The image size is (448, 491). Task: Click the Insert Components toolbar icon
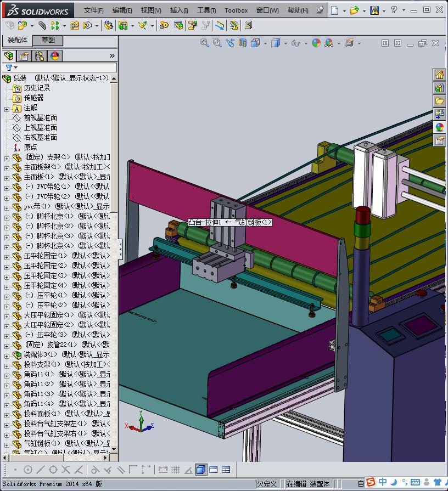[x=23, y=25]
